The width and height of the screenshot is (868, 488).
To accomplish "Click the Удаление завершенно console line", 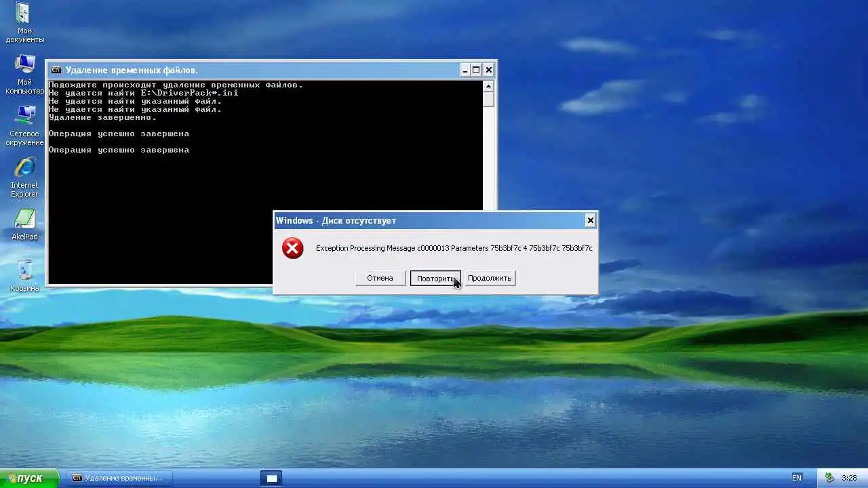I will click(x=102, y=117).
